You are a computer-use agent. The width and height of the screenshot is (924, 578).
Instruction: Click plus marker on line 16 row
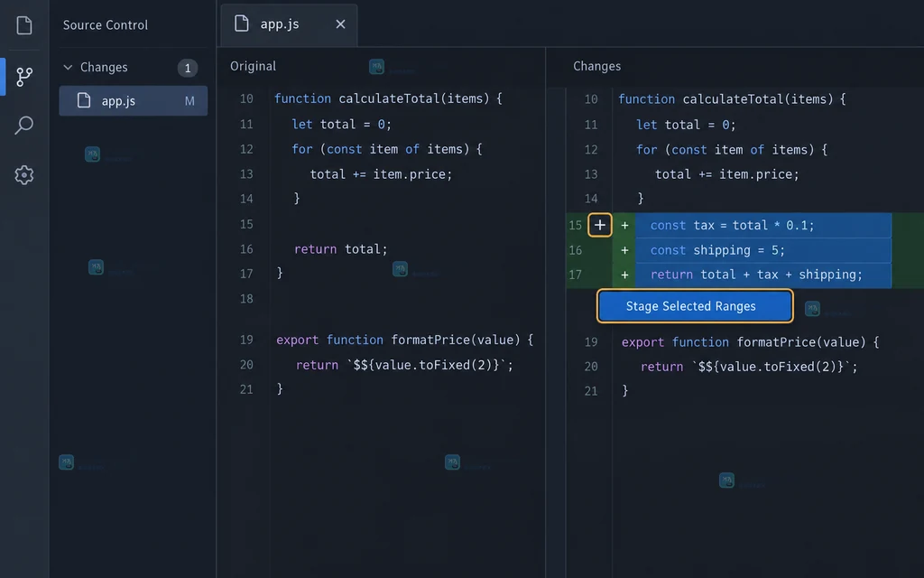624,250
